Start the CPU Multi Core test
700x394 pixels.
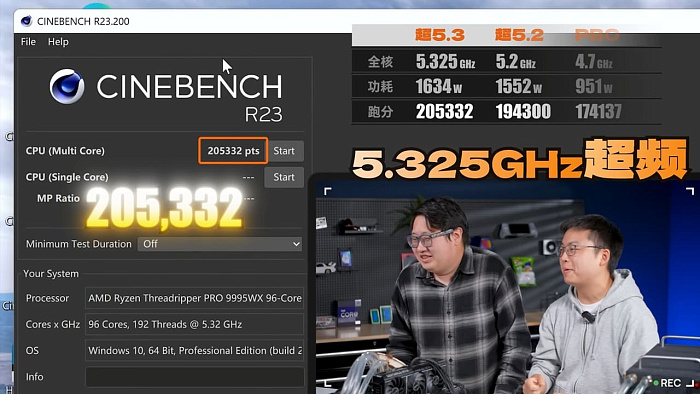coord(284,151)
